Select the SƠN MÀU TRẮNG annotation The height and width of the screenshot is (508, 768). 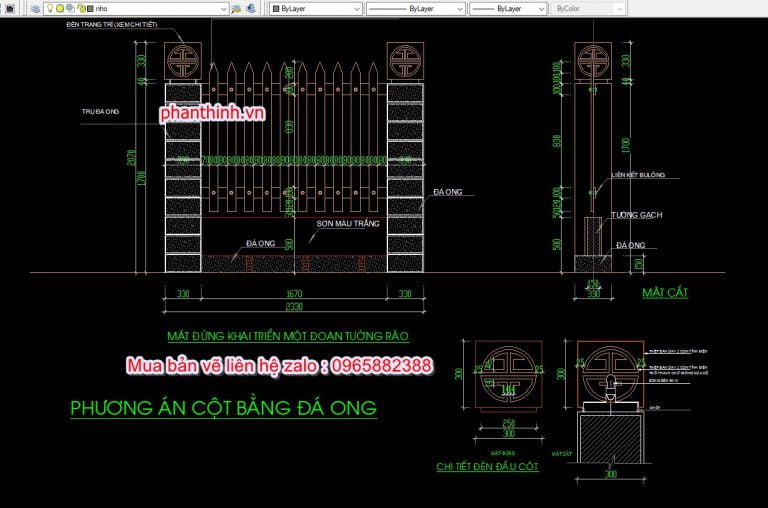point(348,224)
